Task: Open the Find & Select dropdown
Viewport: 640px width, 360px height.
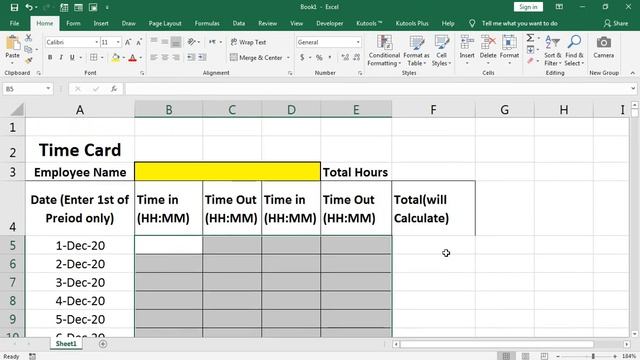Action: pos(574,51)
